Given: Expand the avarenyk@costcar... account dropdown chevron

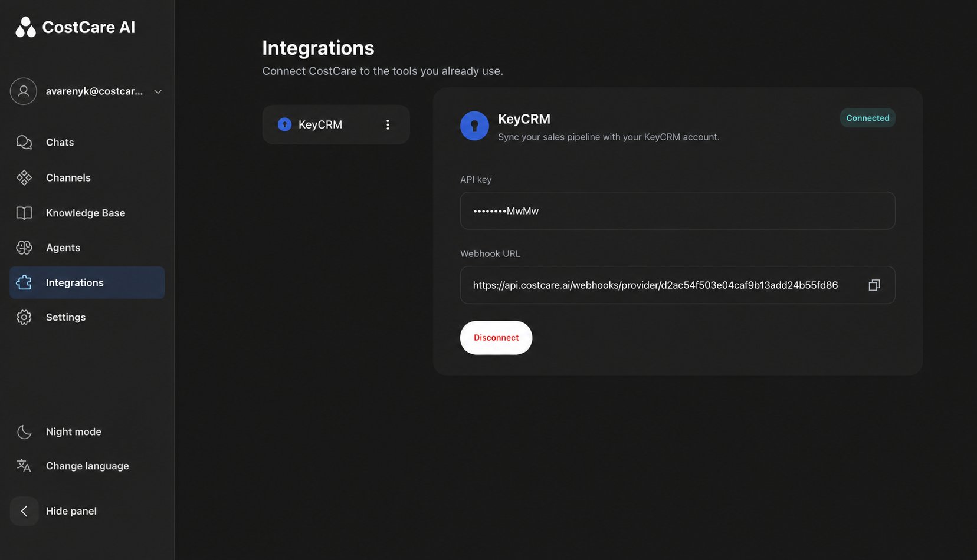Looking at the screenshot, I should (158, 91).
